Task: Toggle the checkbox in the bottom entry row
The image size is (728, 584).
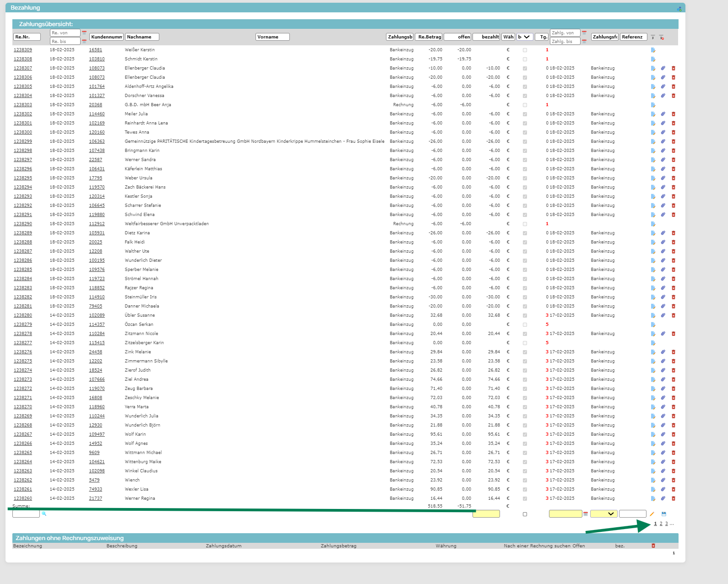Action: (x=525, y=514)
